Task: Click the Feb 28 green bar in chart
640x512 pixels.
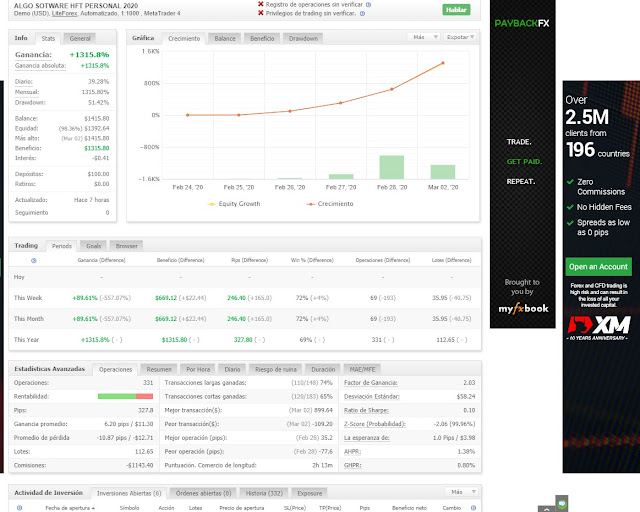Action: (392, 167)
